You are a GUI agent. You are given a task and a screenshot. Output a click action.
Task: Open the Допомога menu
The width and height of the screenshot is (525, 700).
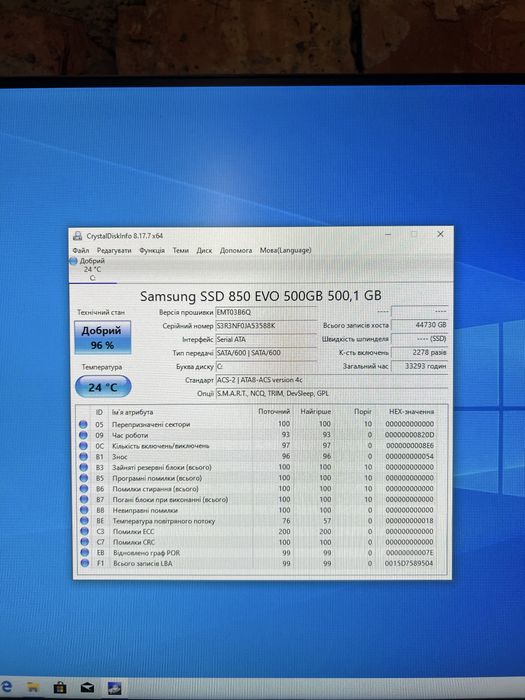[236, 250]
